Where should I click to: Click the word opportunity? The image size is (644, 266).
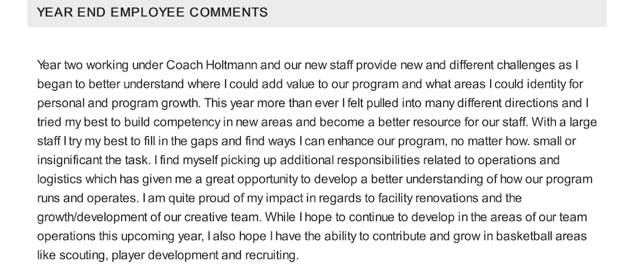pyautogui.click(x=267, y=180)
